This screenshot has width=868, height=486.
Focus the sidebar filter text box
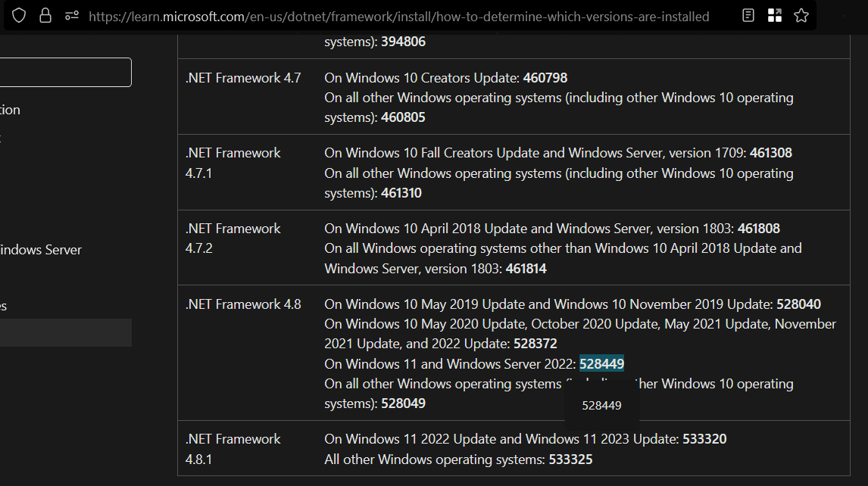(64, 72)
